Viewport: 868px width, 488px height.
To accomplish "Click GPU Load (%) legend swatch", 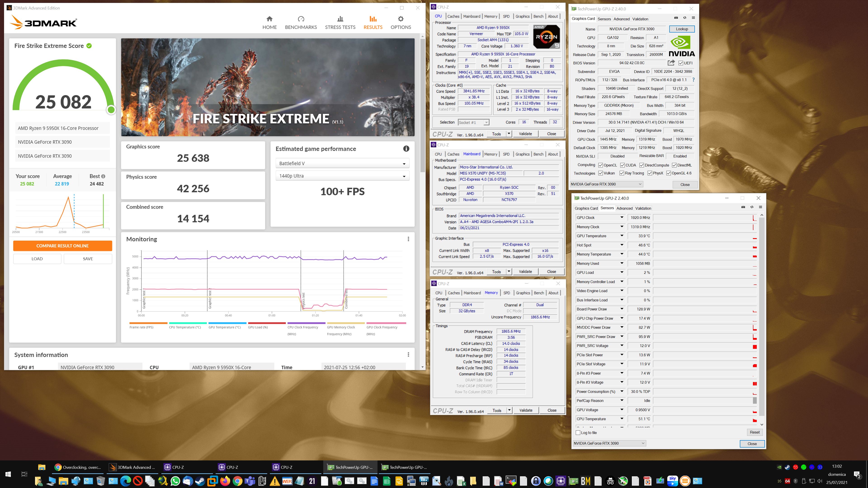I will tap(267, 323).
